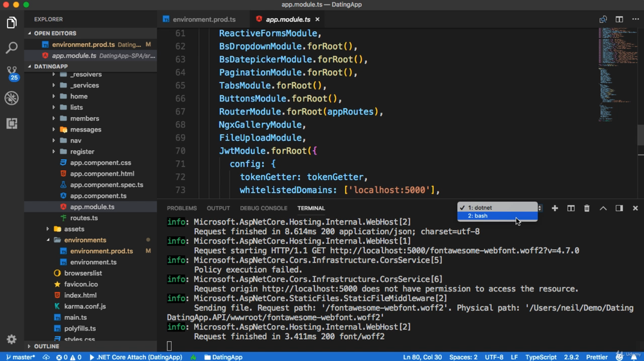Click the master branch indicator
The image size is (644, 361).
pyautogui.click(x=20, y=357)
